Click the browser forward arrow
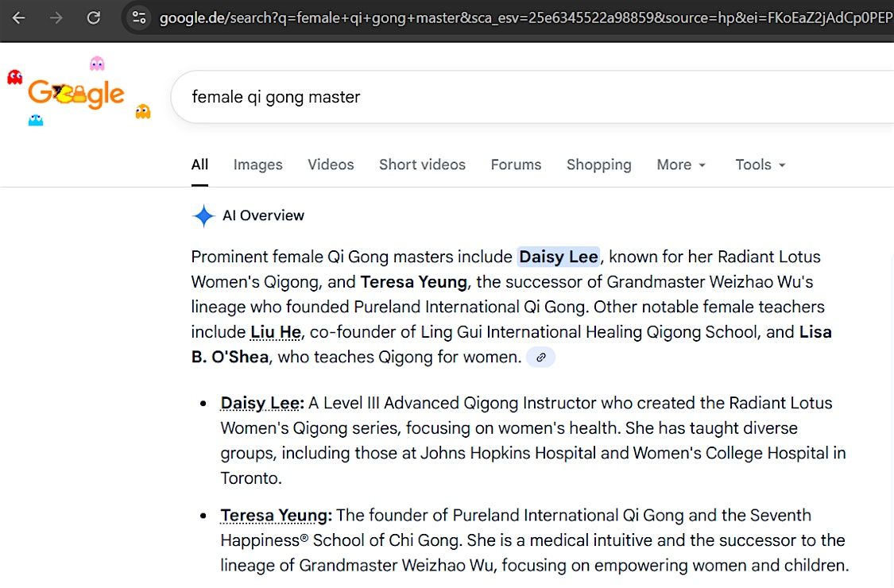Image resolution: width=894 pixels, height=588 pixels. click(x=56, y=17)
